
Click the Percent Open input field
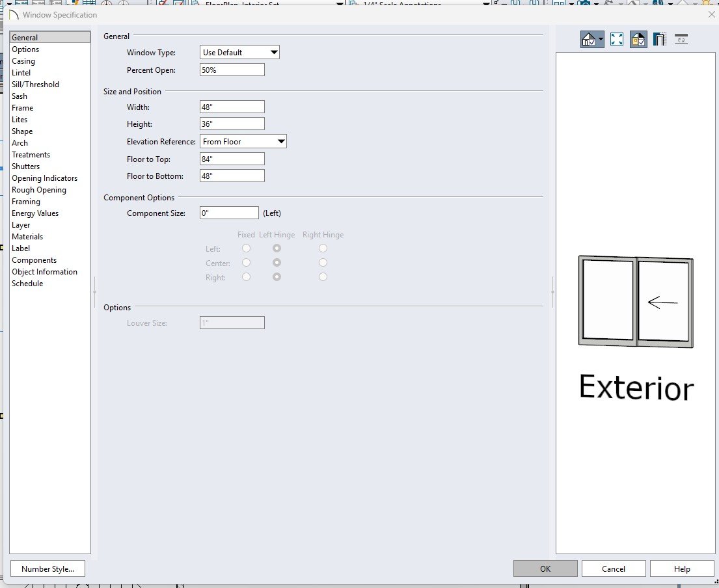pyautogui.click(x=232, y=70)
